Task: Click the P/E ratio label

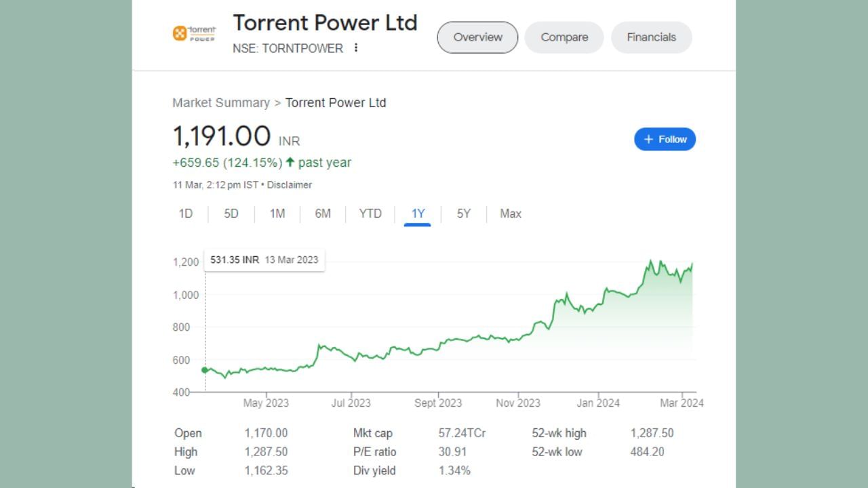Action: (374, 451)
